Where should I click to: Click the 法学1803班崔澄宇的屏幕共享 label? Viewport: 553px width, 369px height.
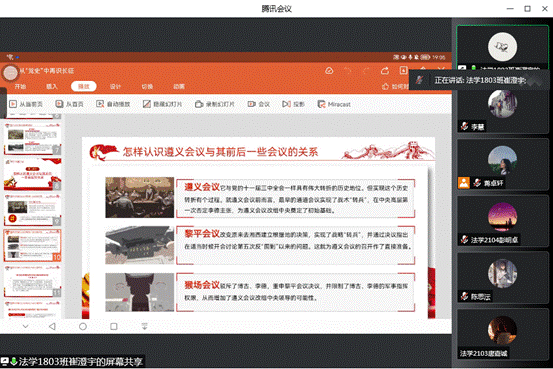point(80,362)
